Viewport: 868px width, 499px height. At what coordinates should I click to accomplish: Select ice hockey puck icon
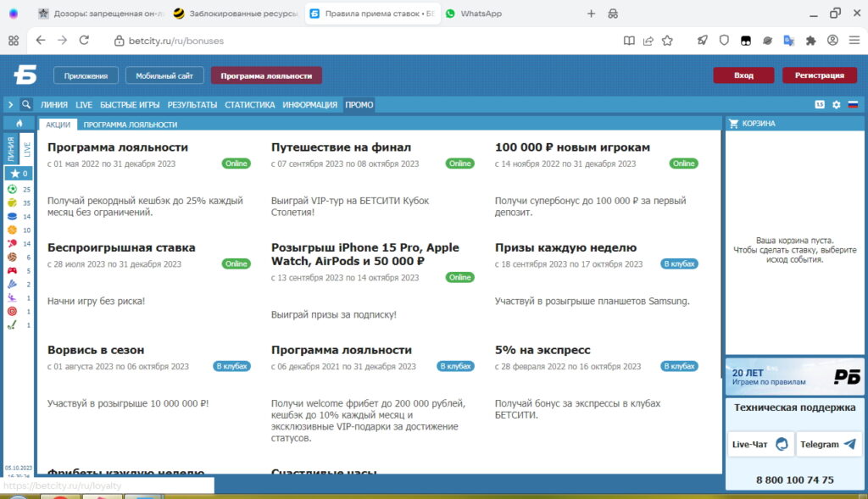point(12,216)
